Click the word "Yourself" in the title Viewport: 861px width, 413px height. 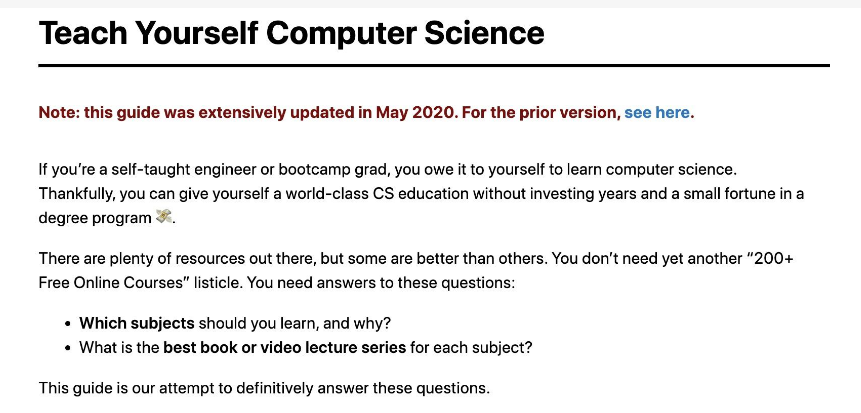[192, 33]
